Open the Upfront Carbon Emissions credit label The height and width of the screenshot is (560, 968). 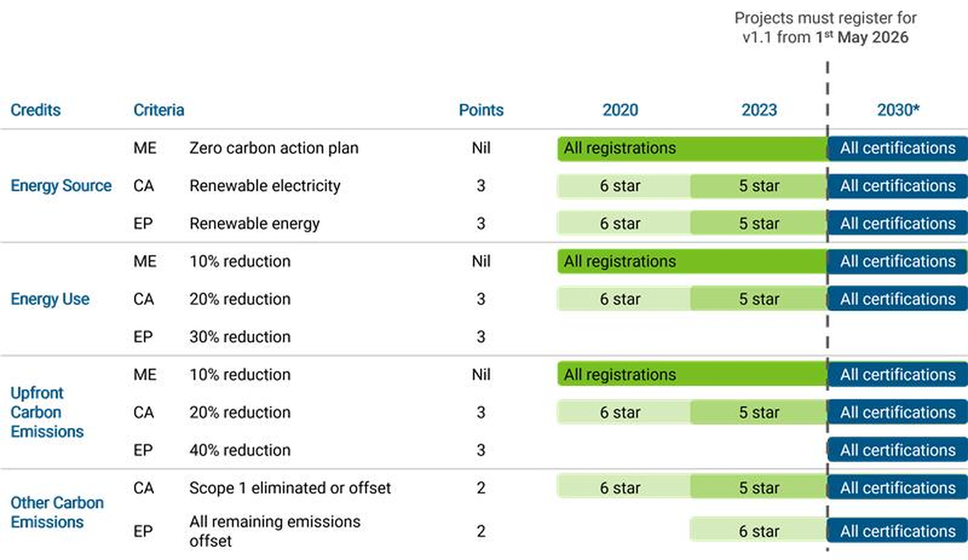(47, 412)
